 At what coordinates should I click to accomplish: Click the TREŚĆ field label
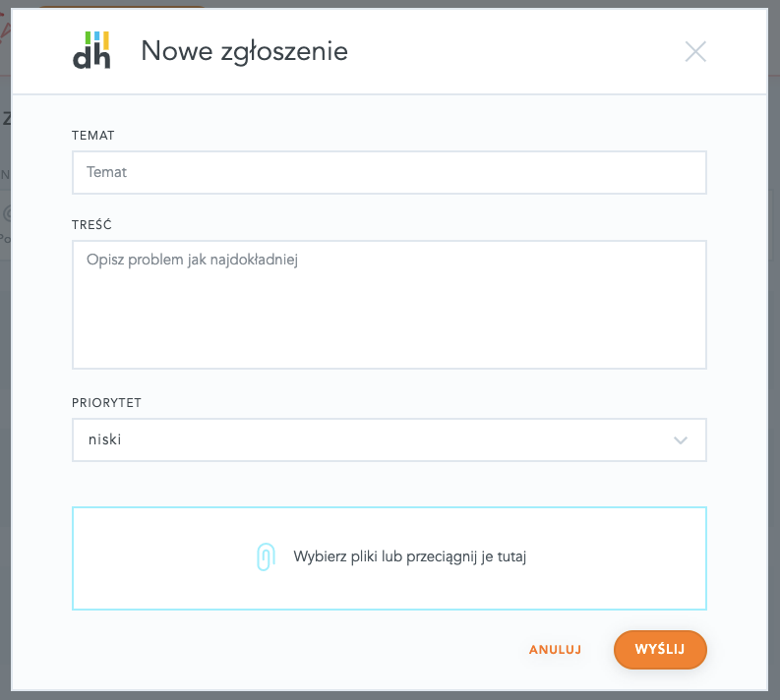[x=91, y=224]
